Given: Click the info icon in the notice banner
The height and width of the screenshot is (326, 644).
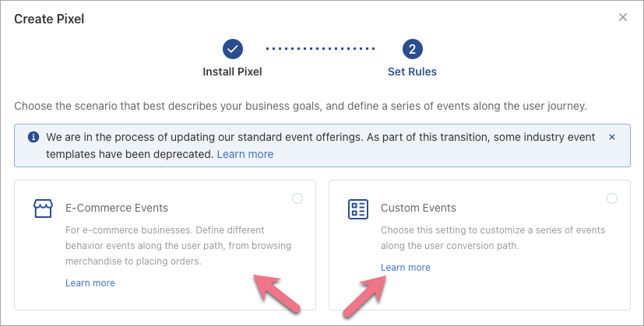Looking at the screenshot, I should pos(33,137).
